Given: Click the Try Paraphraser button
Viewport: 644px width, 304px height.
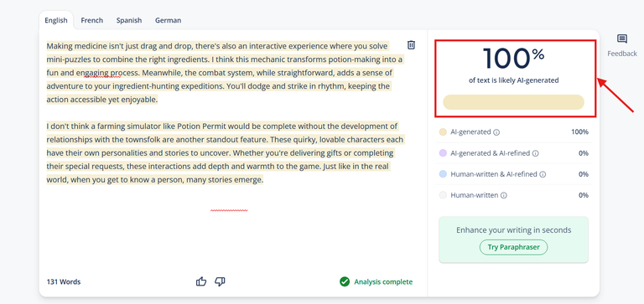Looking at the screenshot, I should click(513, 247).
